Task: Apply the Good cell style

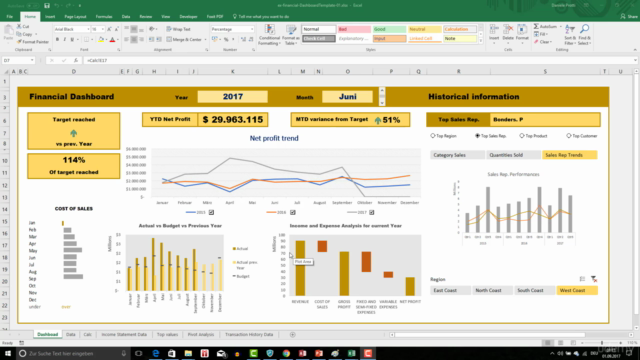Action: pos(389,29)
